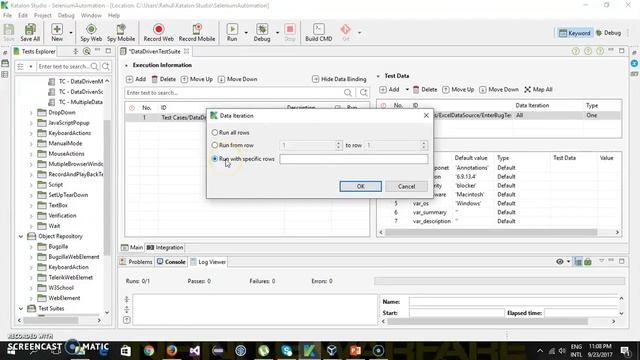Click advanced search icon in Tests Explorer
Screen dimensions: 640x360
pos(106,67)
